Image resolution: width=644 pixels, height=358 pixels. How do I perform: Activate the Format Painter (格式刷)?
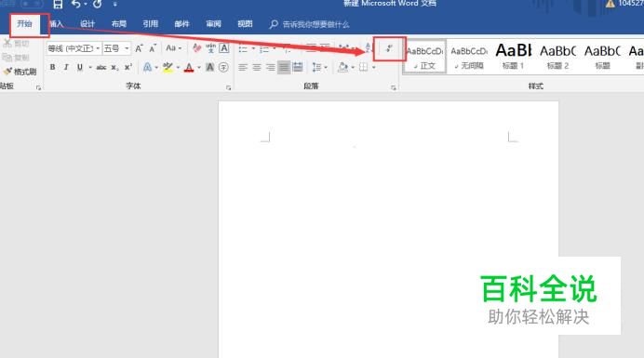pos(20,72)
